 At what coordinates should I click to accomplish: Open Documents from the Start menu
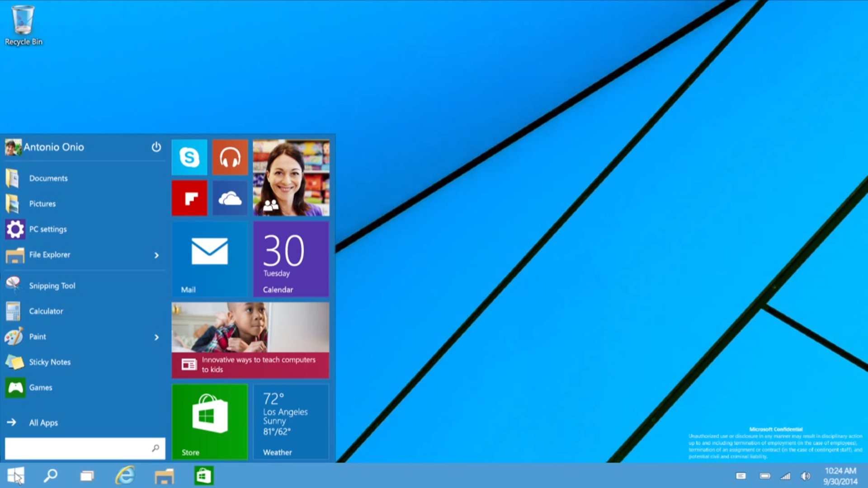tap(48, 178)
